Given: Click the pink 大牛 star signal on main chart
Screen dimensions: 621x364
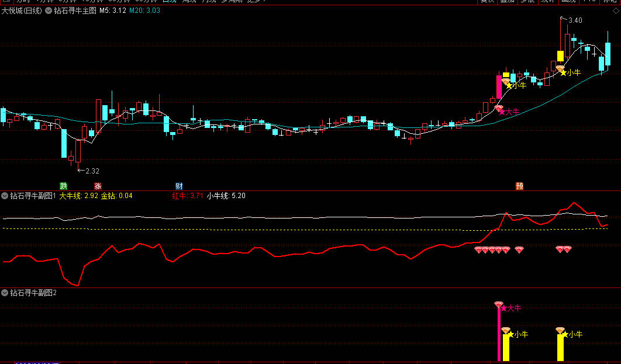Looking at the screenshot, I should [x=509, y=112].
